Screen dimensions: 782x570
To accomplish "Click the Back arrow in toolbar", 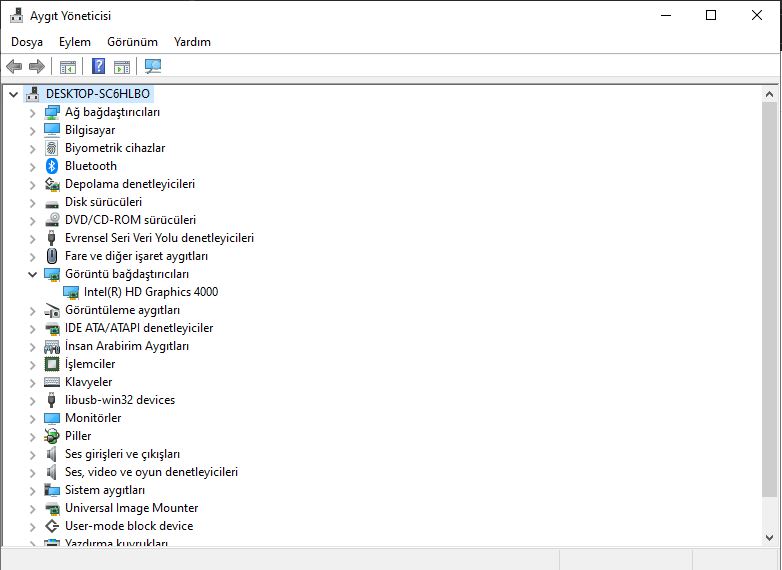I will tap(14, 67).
